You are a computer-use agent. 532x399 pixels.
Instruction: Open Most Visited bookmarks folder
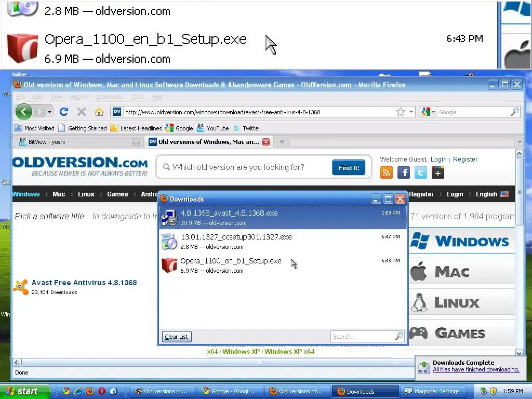click(34, 128)
